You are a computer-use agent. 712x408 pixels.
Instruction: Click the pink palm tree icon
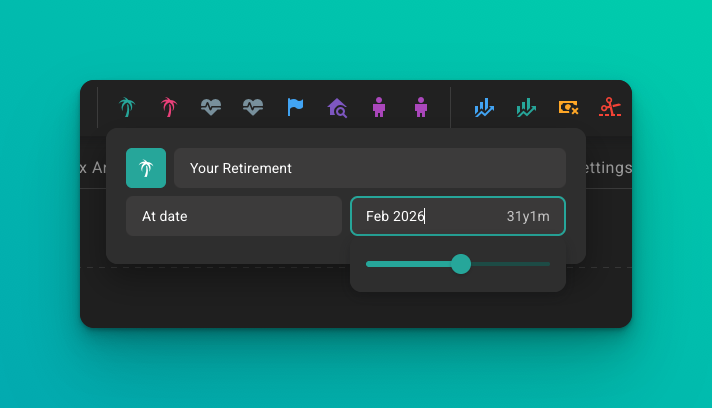tap(169, 107)
